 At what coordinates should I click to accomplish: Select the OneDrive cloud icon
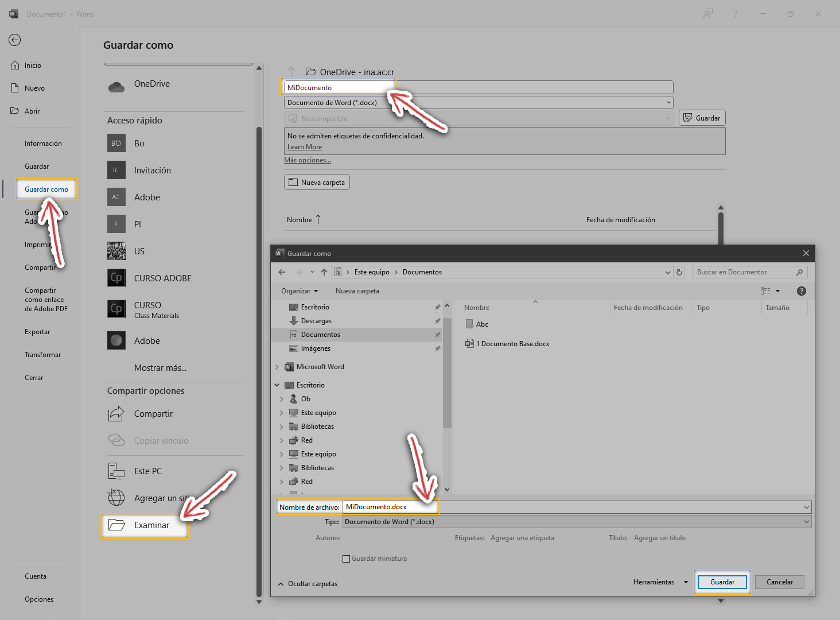click(116, 87)
